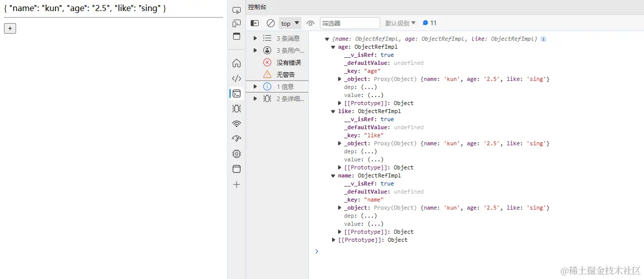The image size is (644, 279).
Task: Open the Application panel icon
Action: point(237,169)
